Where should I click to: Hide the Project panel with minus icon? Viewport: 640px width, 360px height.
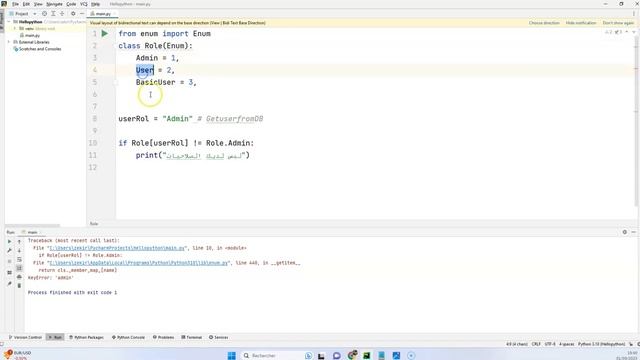pos(82,13)
